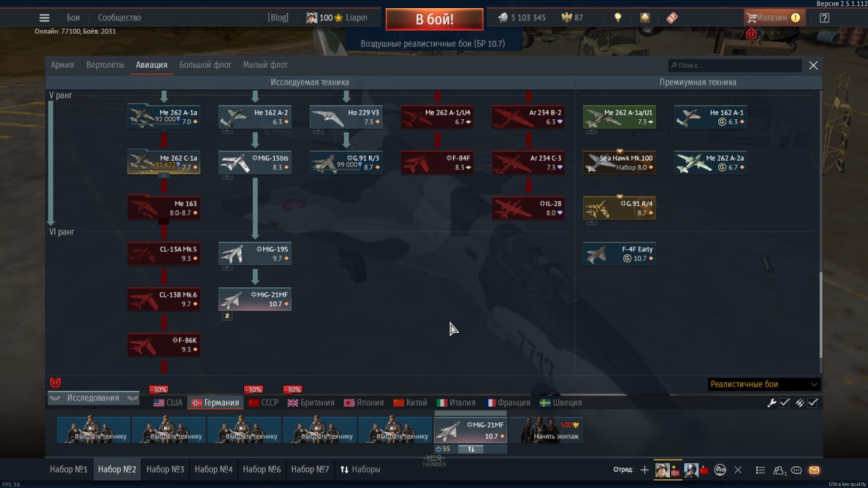Leave the squad with the X icon
Image resolution: width=868 pixels, height=488 pixels.
[738, 470]
